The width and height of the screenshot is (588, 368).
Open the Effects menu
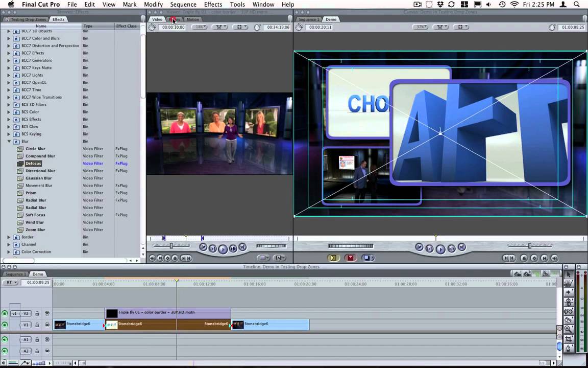coord(213,5)
